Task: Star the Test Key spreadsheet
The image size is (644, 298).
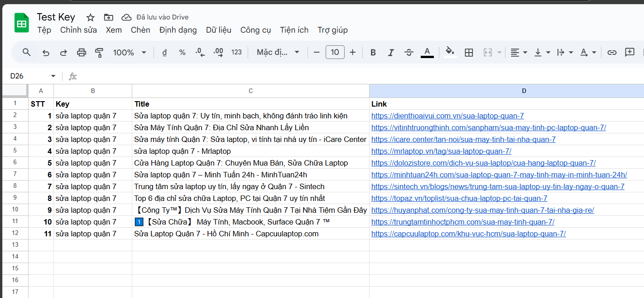Action: tap(90, 17)
